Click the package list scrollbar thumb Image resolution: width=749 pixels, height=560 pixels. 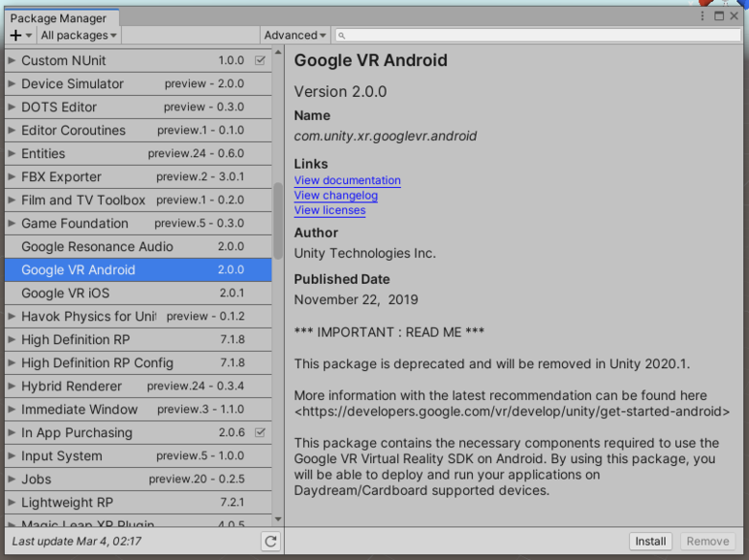coord(278,221)
